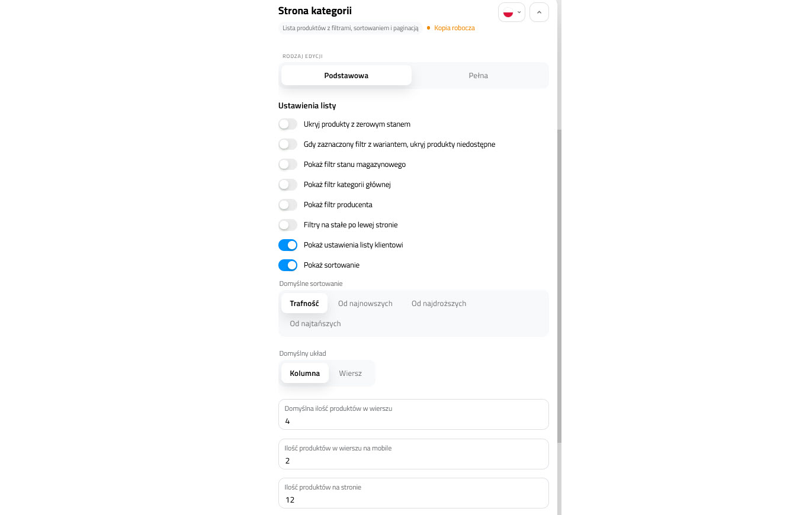Enable 'Pokaż filtr stanu magazynowego'
This screenshot has width=812, height=515.
(288, 164)
